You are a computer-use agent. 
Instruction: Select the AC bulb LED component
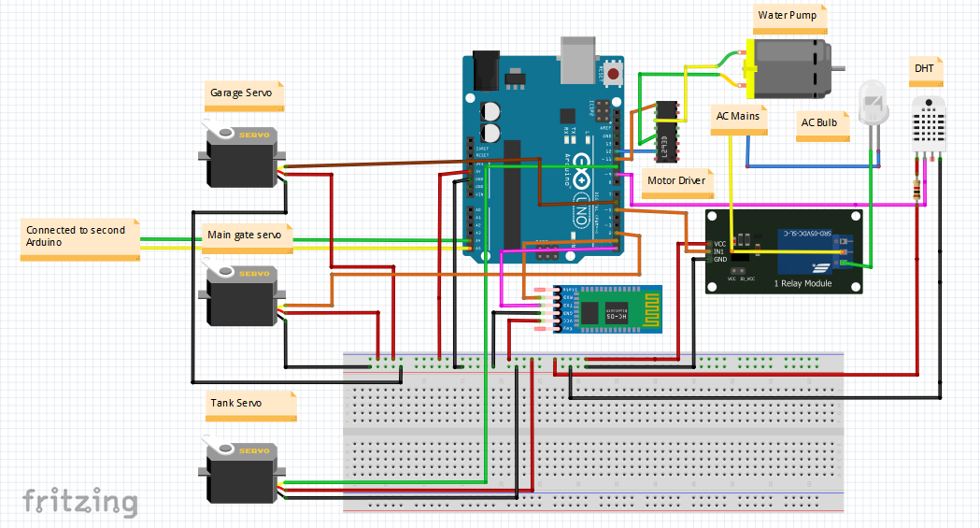(873, 112)
